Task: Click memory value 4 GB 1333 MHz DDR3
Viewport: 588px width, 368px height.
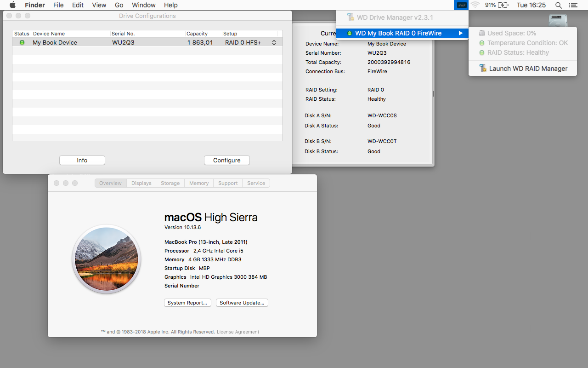Action: 215,259
